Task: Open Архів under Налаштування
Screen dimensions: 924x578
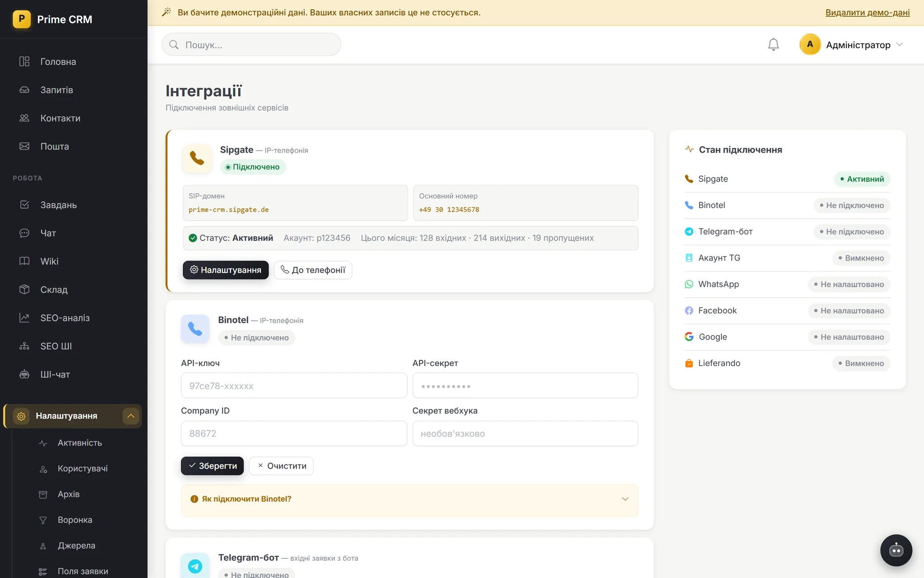Action: coord(69,494)
